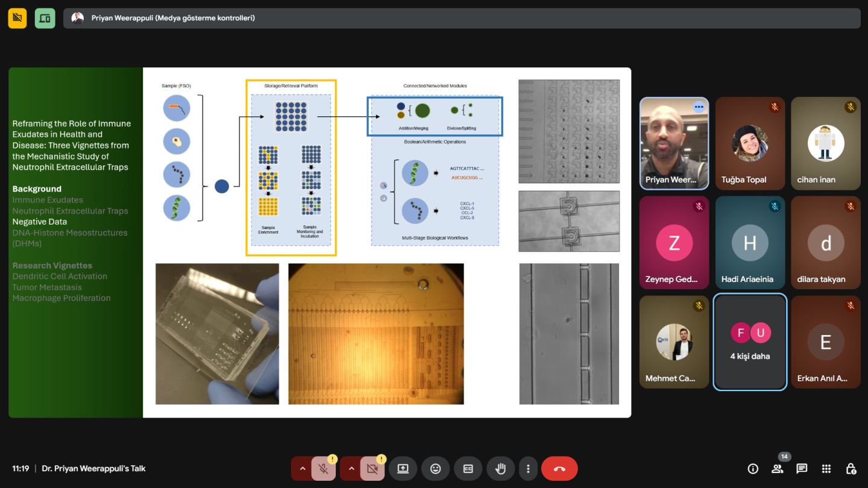Show the participants list
The image size is (868, 488).
point(777,469)
